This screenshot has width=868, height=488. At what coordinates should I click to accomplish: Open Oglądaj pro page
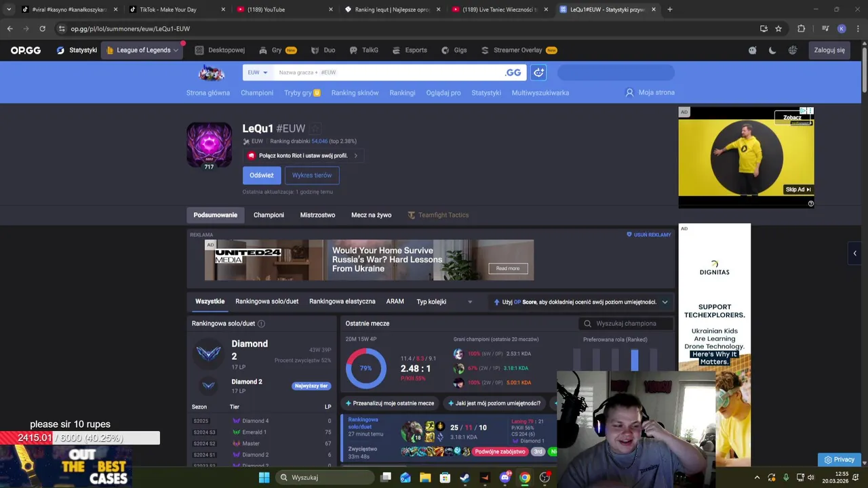pyautogui.click(x=443, y=93)
